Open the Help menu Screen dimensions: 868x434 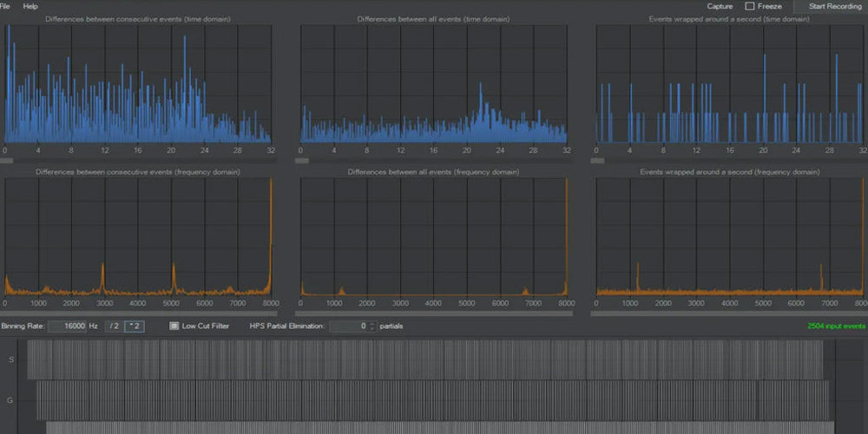click(x=30, y=6)
